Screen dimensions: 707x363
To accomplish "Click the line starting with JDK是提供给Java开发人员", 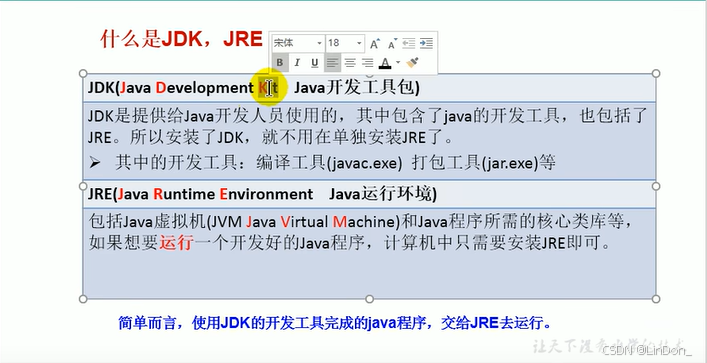I will pyautogui.click(x=367, y=117).
